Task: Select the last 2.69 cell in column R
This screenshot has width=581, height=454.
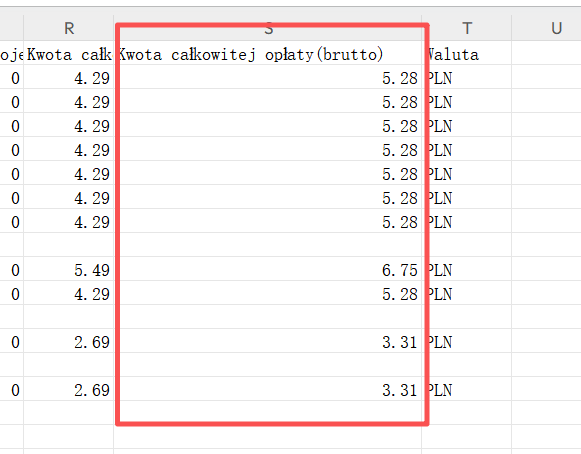Action: point(69,389)
